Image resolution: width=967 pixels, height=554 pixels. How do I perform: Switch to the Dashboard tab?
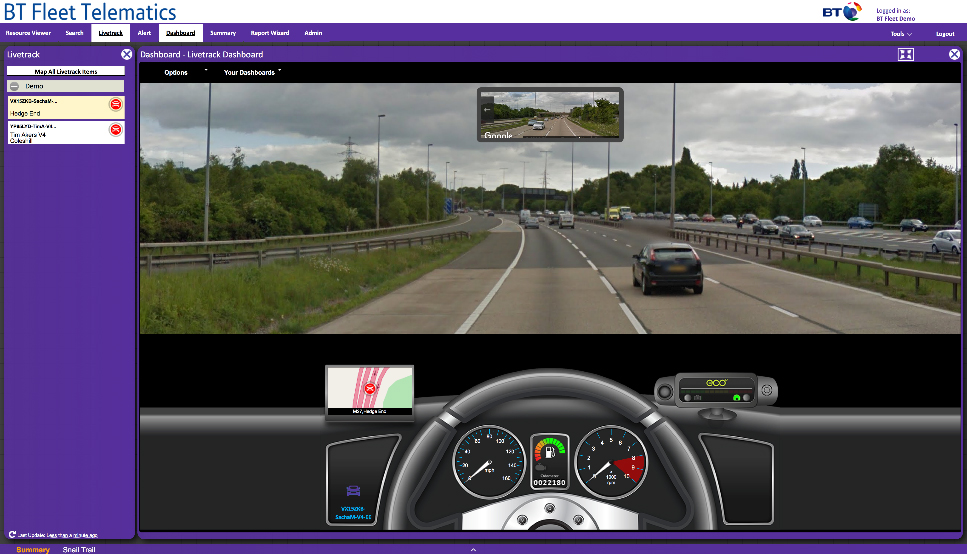point(181,33)
